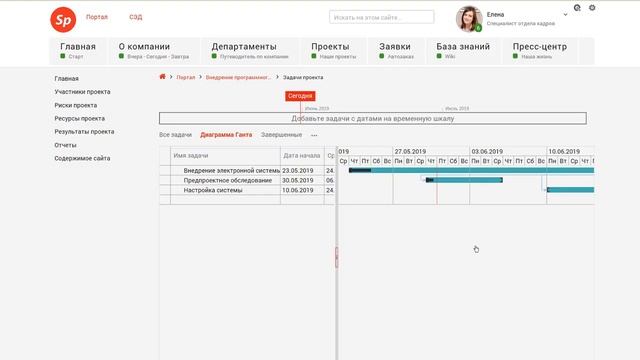This screenshot has width=640, height=360.
Task: Click the Gantt bar for Внедрение электронной системы
Action: click(x=471, y=170)
